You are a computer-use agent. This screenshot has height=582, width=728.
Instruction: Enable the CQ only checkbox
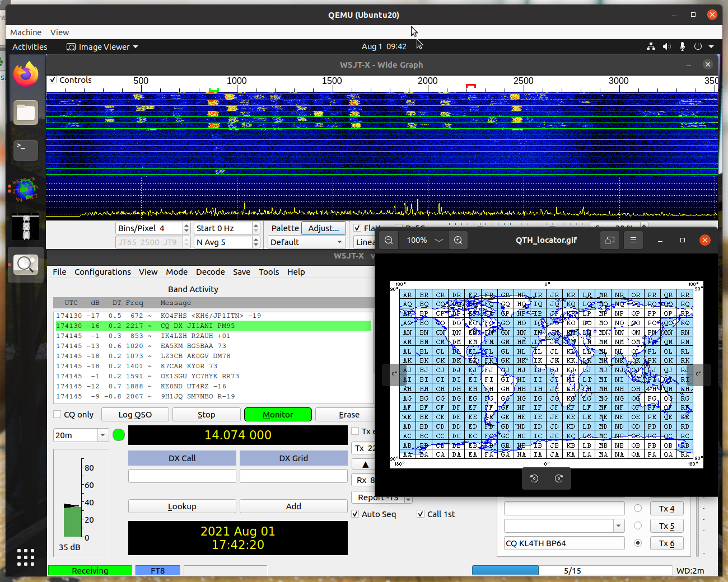pyautogui.click(x=57, y=415)
